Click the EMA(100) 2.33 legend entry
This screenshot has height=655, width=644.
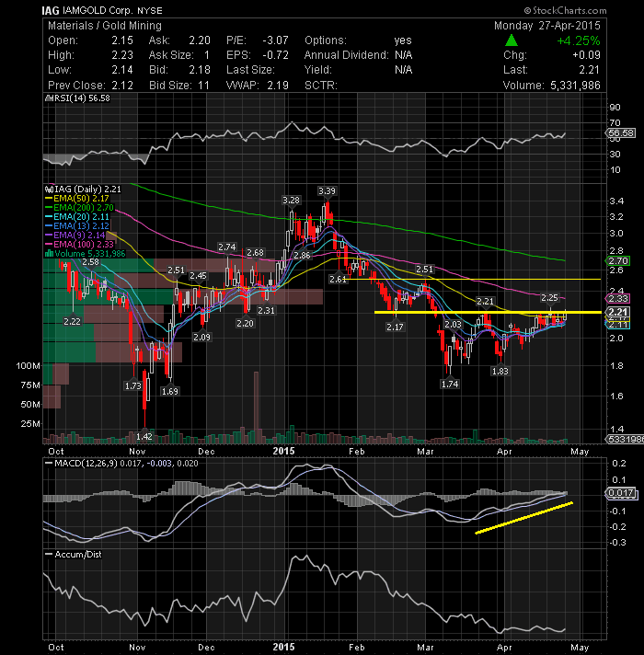[x=84, y=245]
